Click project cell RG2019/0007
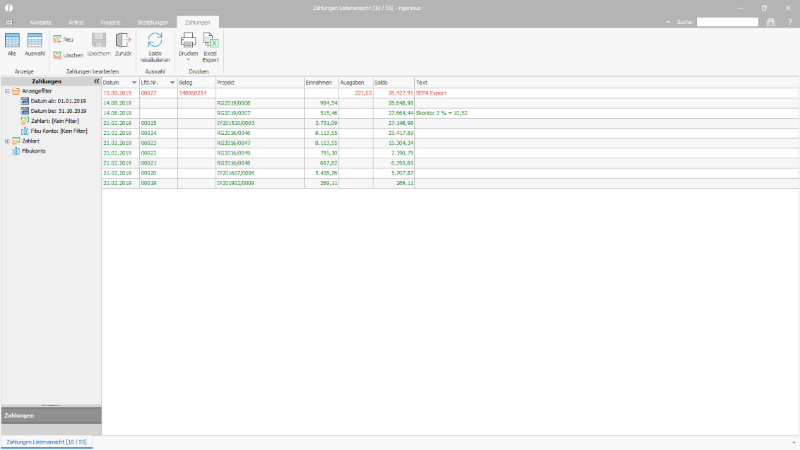 pyautogui.click(x=260, y=113)
